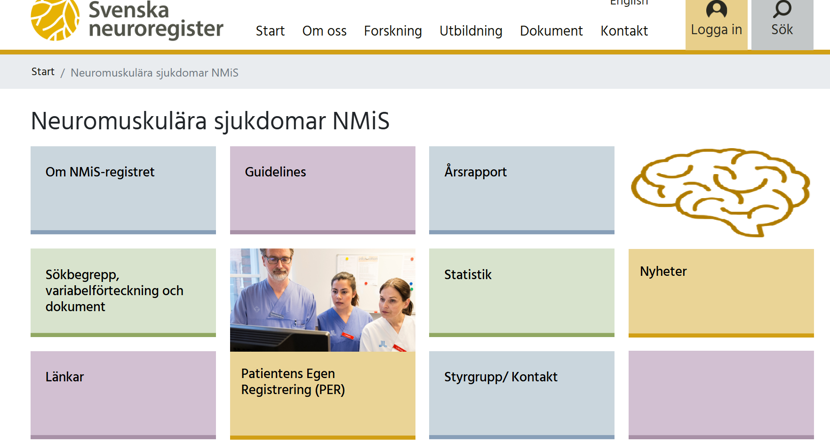Viewport: 830px width, 440px height.
Task: Go to Utbildning in the top menu
Action: (x=471, y=31)
